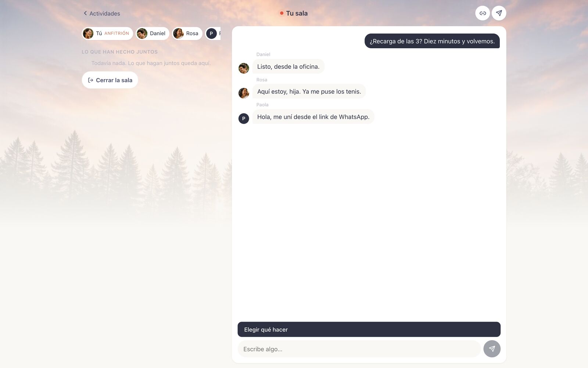Click the share paper-plane icon in header
The width and height of the screenshot is (588, 368).
pos(499,13)
